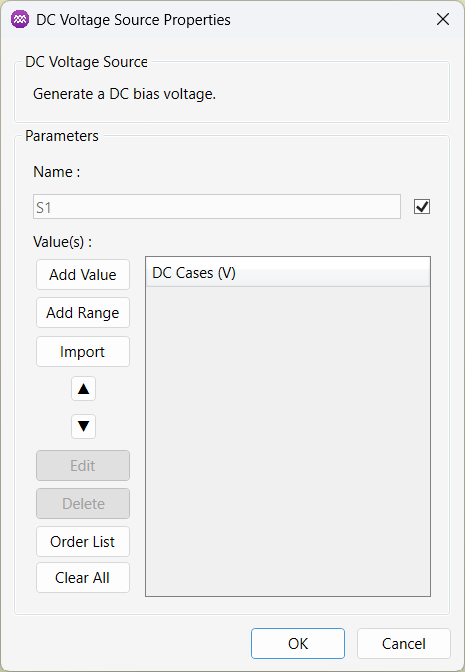Viewport: 465px width, 672px height.
Task: Dismiss the dialog with Cancel
Action: tap(404, 643)
